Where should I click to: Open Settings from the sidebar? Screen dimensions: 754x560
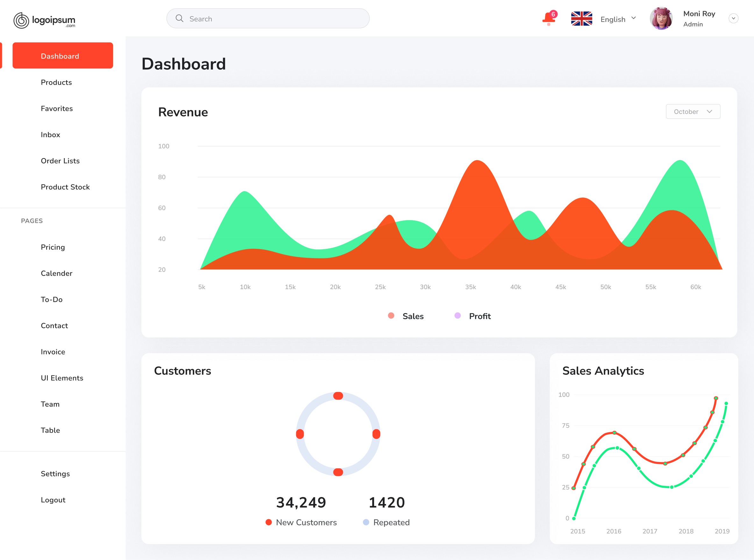(55, 474)
